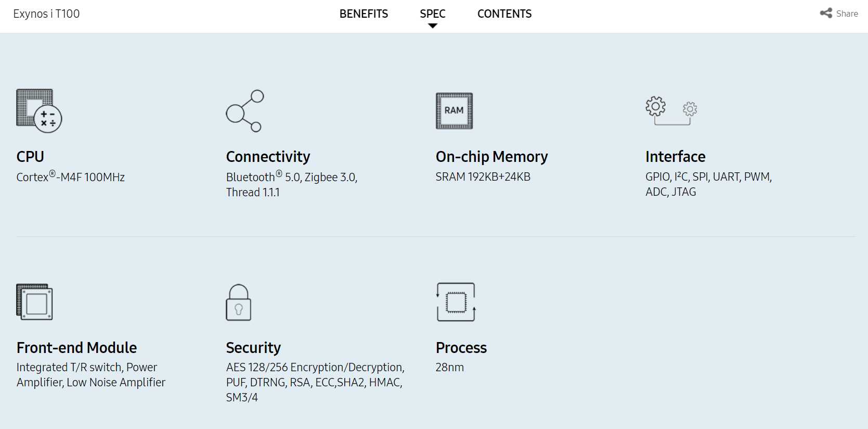This screenshot has height=429, width=868.
Task: Click the Amplifier, Low Noise Amplifier text
Action: point(90,383)
